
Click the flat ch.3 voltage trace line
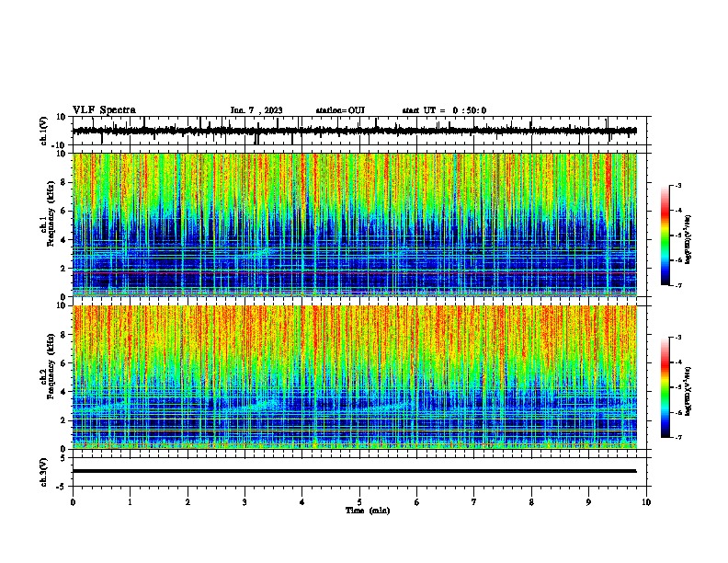[x=354, y=471]
